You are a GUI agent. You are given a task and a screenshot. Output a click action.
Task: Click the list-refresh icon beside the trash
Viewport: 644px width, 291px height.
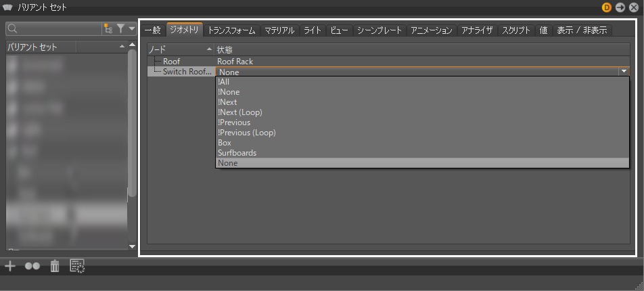click(x=77, y=266)
